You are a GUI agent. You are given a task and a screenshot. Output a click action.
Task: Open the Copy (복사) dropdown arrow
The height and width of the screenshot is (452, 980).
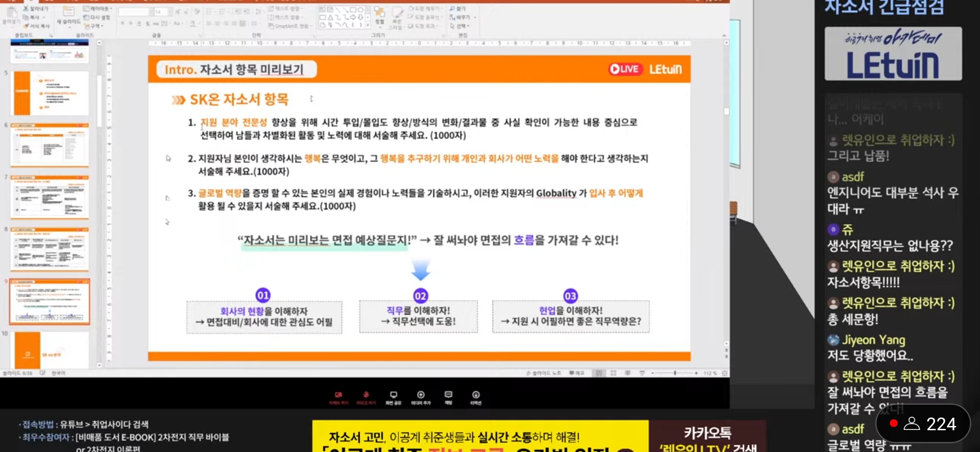click(44, 17)
